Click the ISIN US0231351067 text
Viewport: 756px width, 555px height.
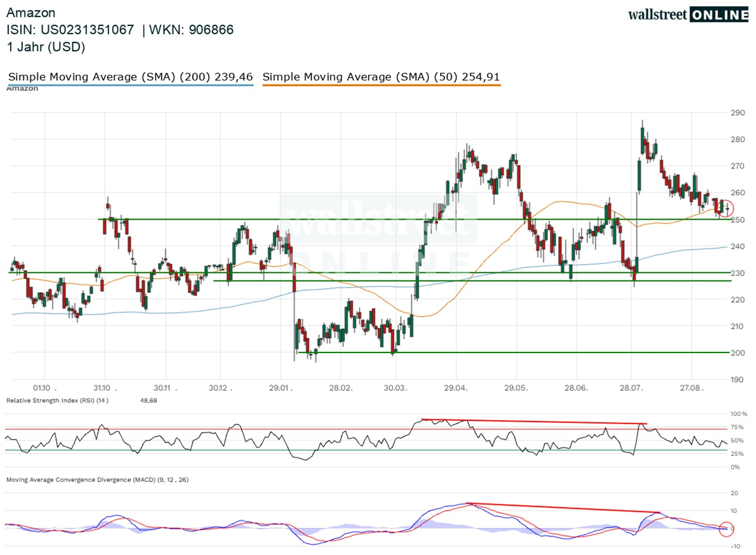click(x=70, y=30)
